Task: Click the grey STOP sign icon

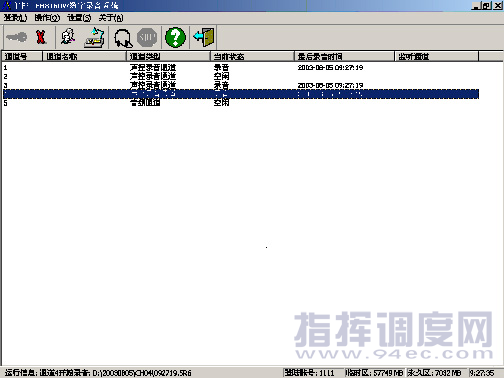Action: (x=147, y=37)
